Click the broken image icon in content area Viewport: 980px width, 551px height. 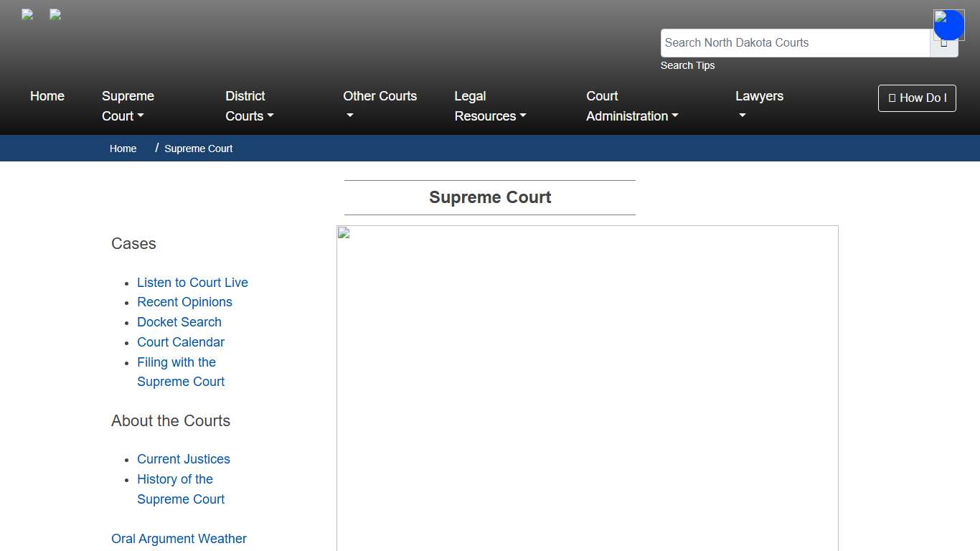343,232
